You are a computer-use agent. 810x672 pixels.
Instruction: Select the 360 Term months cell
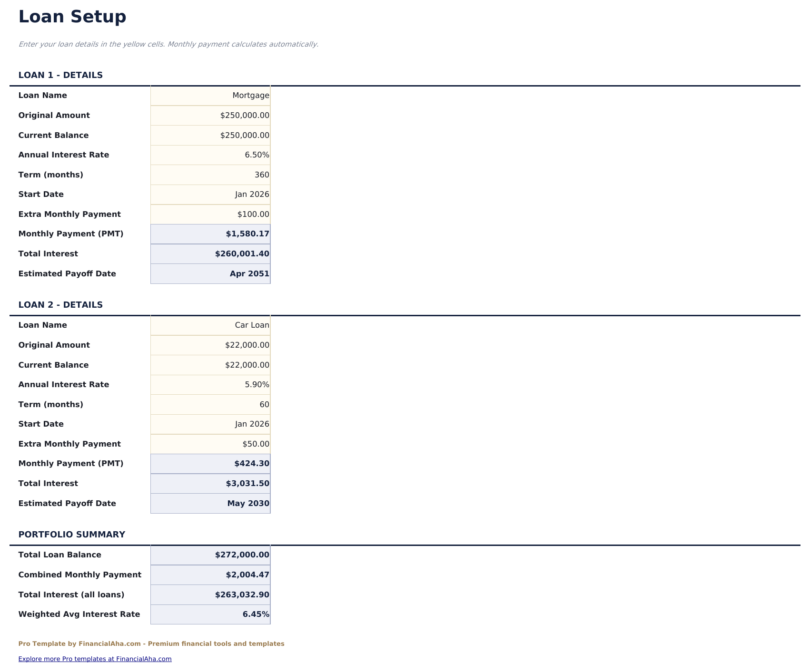[210, 175]
